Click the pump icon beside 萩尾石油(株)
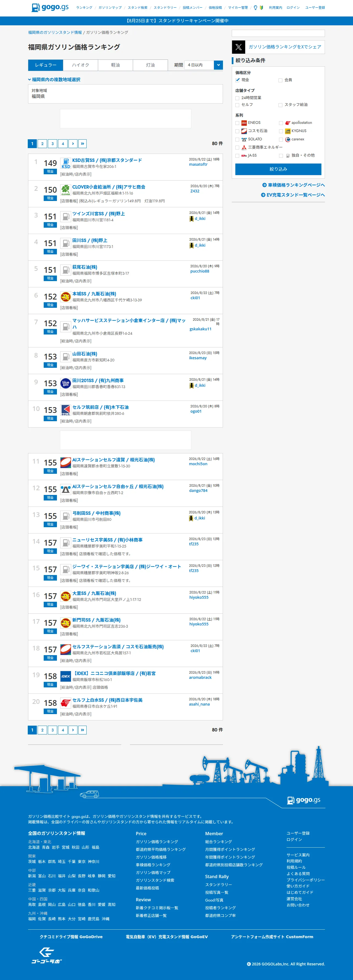The height and width of the screenshot is (980, 353). (66, 270)
